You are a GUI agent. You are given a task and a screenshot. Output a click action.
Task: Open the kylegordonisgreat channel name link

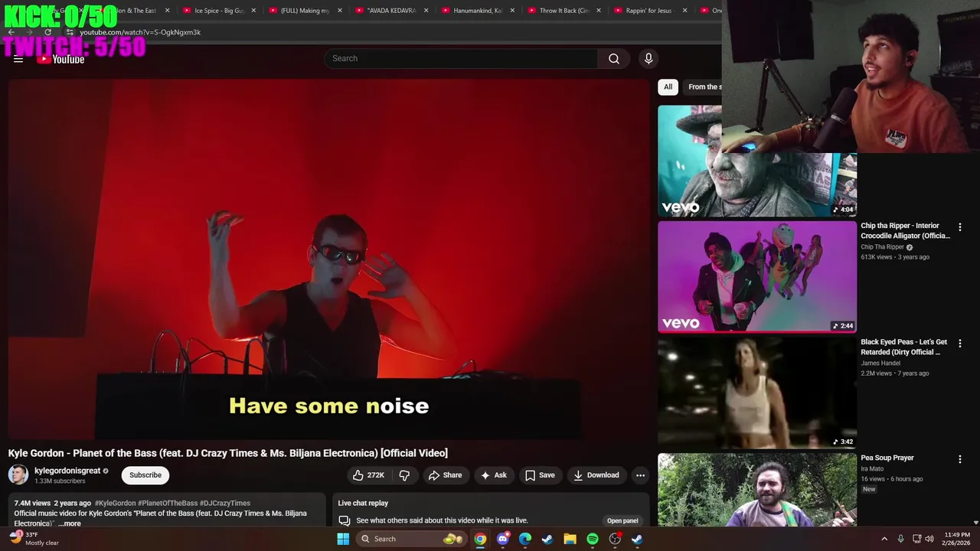67,471
